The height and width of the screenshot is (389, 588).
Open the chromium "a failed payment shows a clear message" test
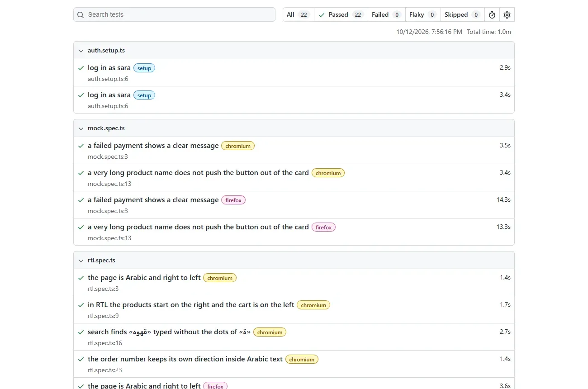click(153, 146)
